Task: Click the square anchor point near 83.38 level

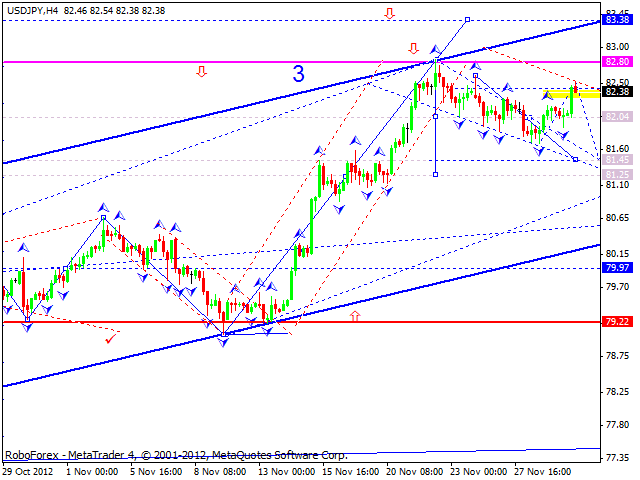Action: [x=467, y=20]
